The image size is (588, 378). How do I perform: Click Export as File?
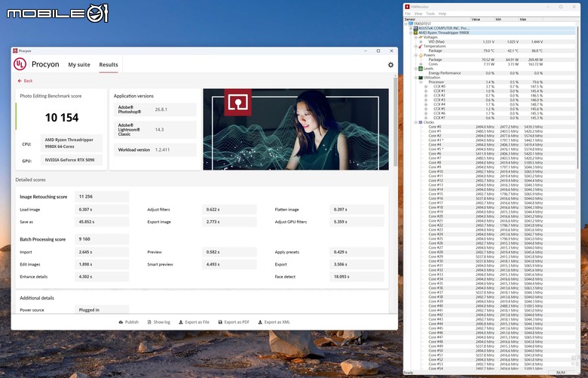[194, 322]
